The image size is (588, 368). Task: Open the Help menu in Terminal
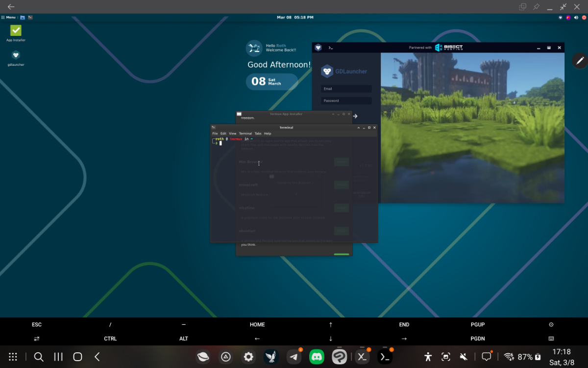pos(268,133)
